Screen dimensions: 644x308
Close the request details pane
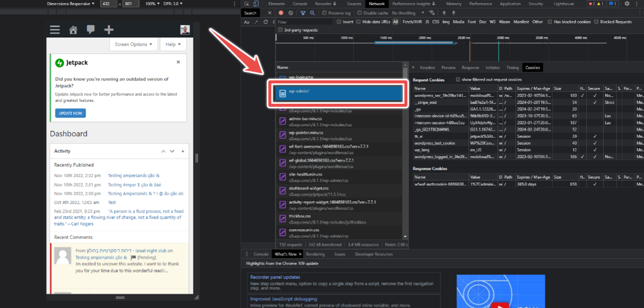coord(413,68)
